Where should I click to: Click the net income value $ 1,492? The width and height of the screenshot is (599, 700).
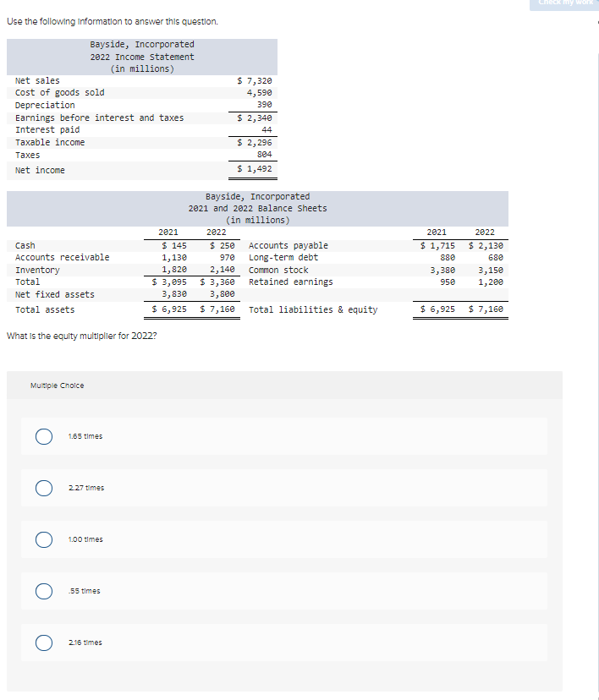254,169
